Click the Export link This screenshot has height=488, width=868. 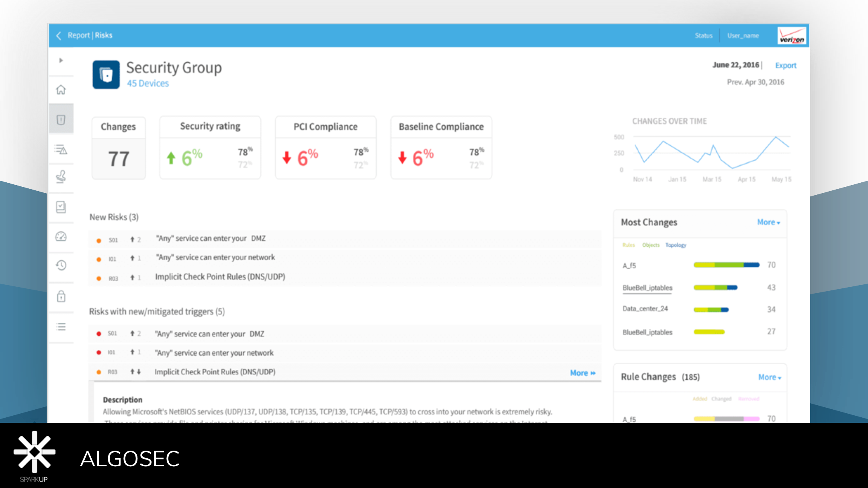click(786, 65)
